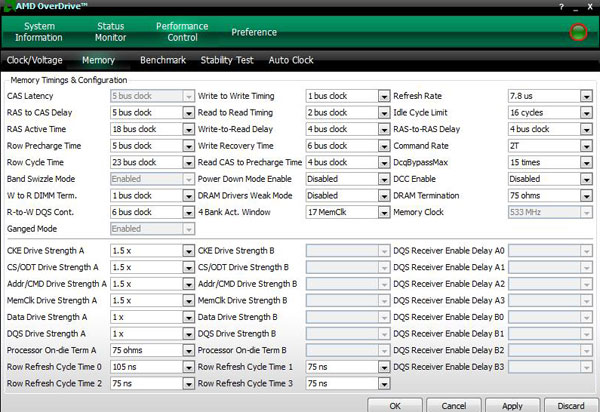Click the CAS Latency label text
This screenshot has height=412, width=600.
coord(30,96)
